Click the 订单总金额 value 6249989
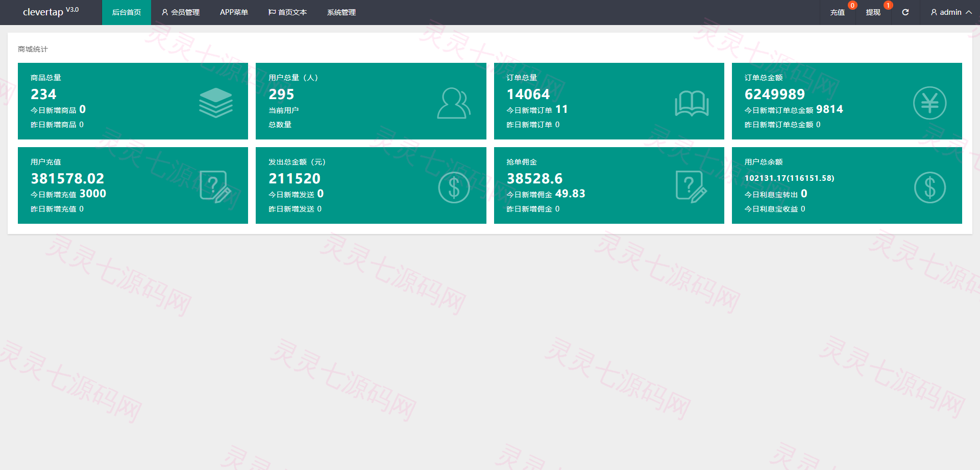This screenshot has width=980, height=470. (x=775, y=95)
